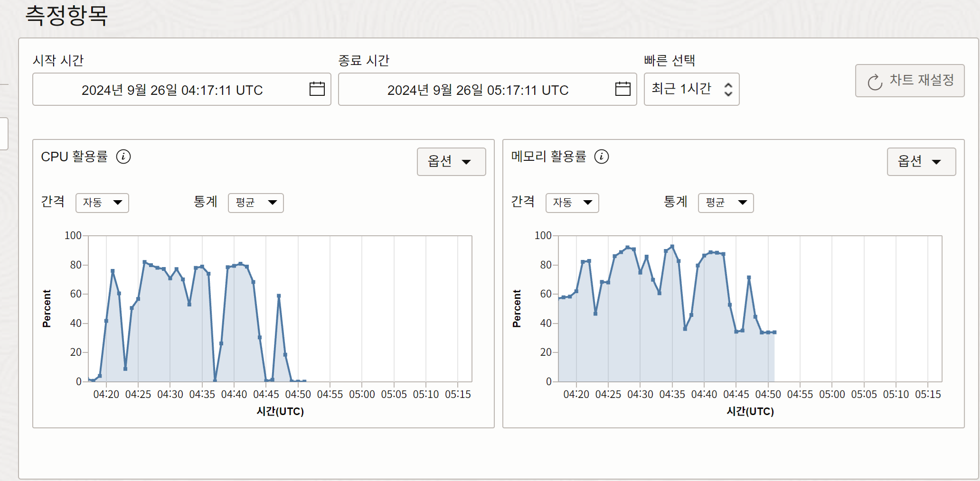Expand the CPU chart 통계 평균 dropdown

pos(255,203)
